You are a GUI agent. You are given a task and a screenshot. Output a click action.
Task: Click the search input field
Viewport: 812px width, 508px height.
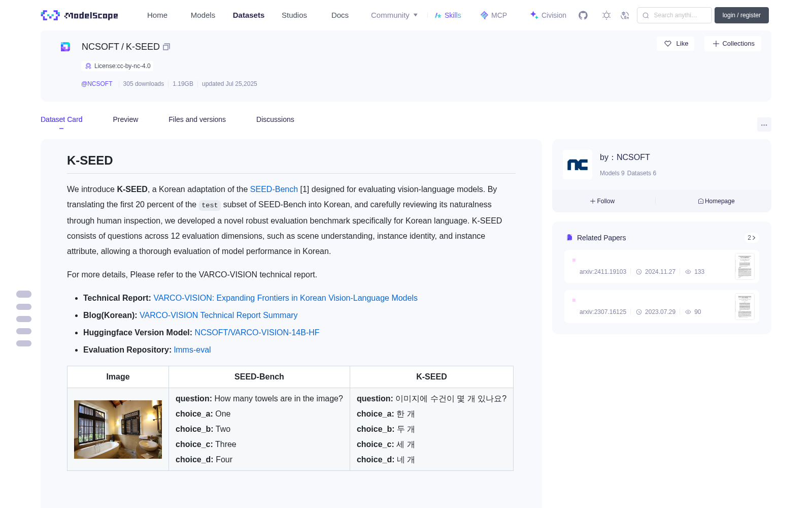pos(674,15)
